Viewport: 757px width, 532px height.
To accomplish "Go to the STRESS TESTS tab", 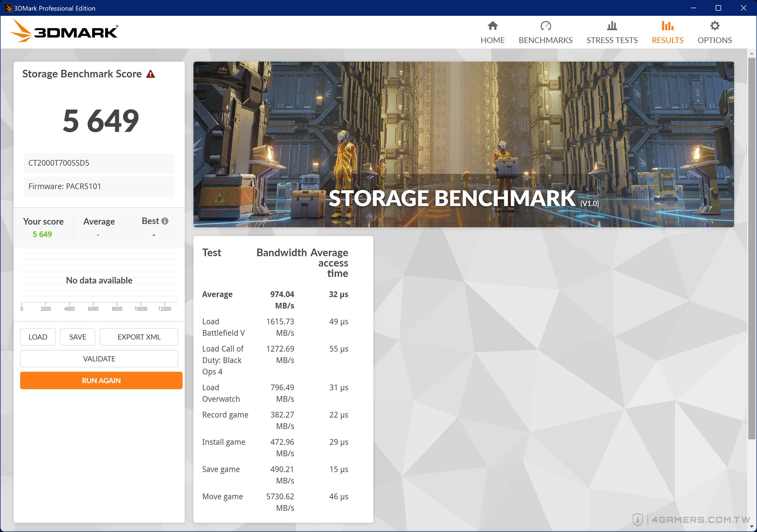I will pos(612,32).
